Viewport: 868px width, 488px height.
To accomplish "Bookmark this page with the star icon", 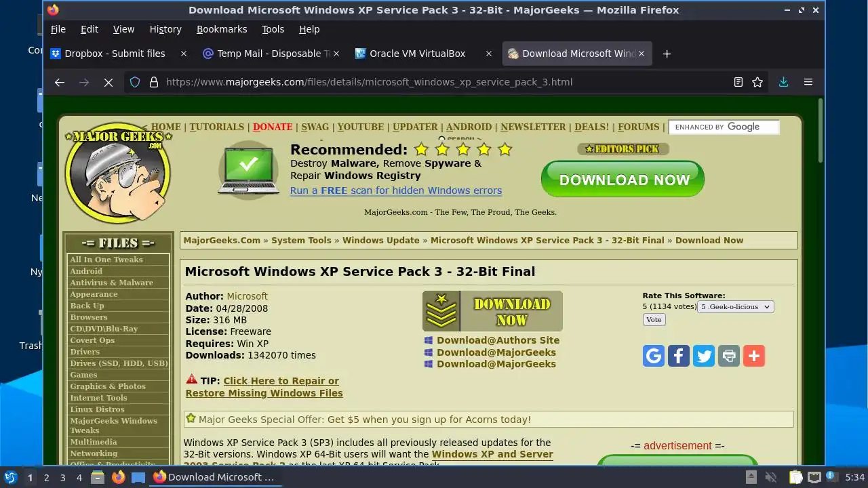I will point(757,82).
